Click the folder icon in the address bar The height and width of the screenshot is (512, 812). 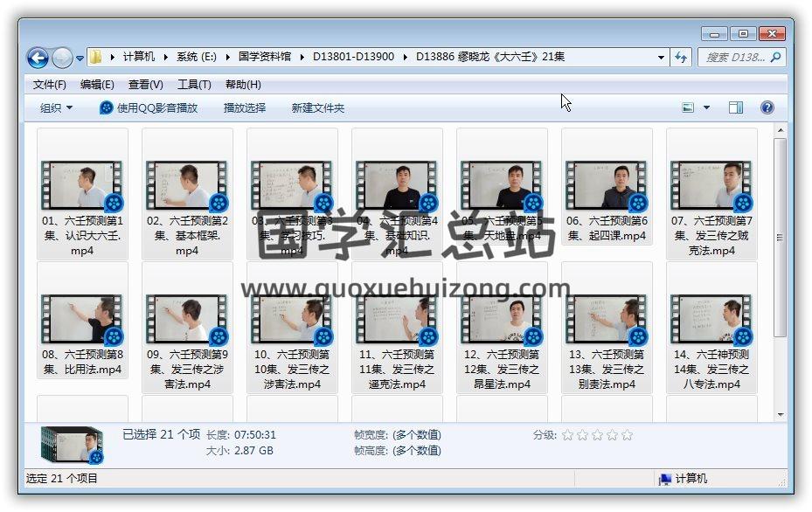pos(95,57)
